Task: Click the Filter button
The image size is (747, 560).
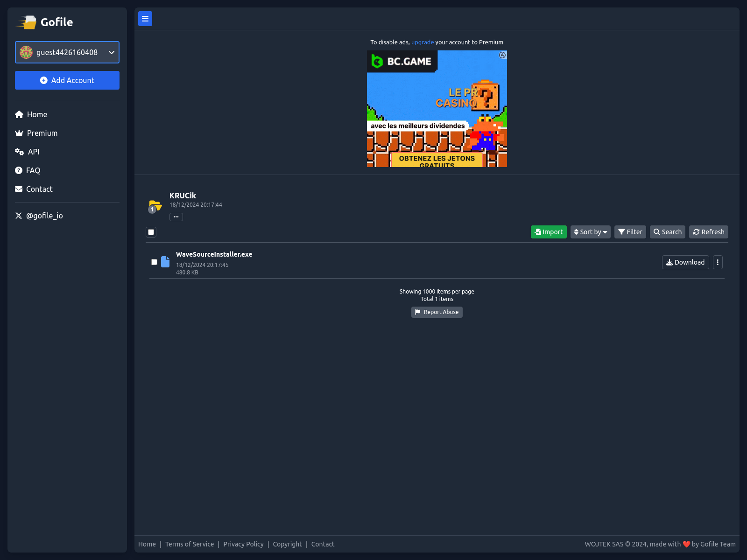Action: [x=630, y=232]
